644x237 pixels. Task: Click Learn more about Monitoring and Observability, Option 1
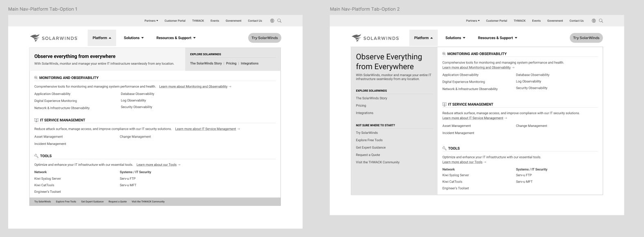[x=195, y=86]
